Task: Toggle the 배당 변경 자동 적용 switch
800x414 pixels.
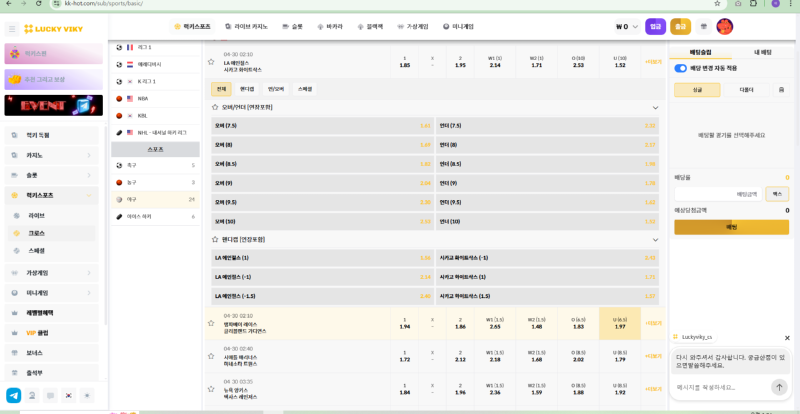Action: point(681,68)
